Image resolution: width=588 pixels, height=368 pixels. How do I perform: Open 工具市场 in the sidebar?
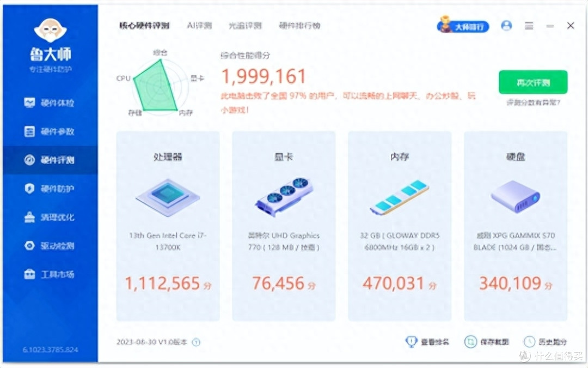click(x=50, y=274)
